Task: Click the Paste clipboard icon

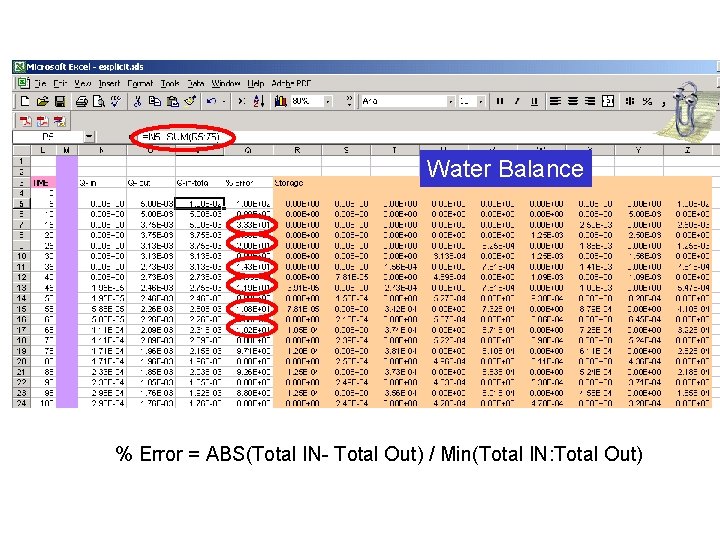Action: (x=173, y=101)
